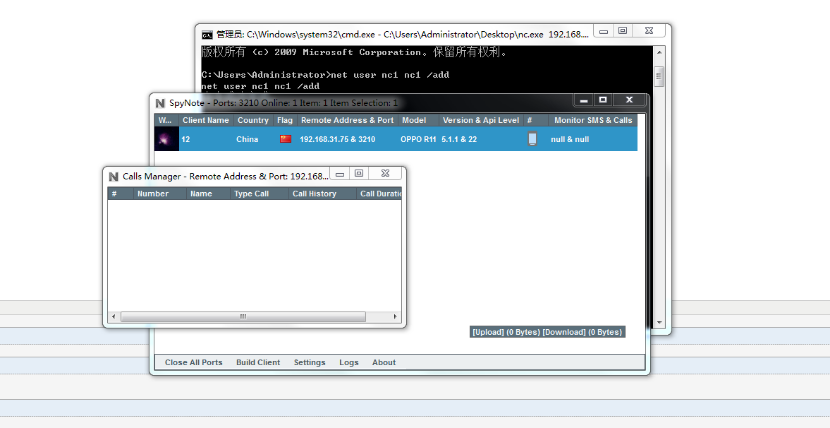Click the # column header in SpyNote

coord(536,120)
